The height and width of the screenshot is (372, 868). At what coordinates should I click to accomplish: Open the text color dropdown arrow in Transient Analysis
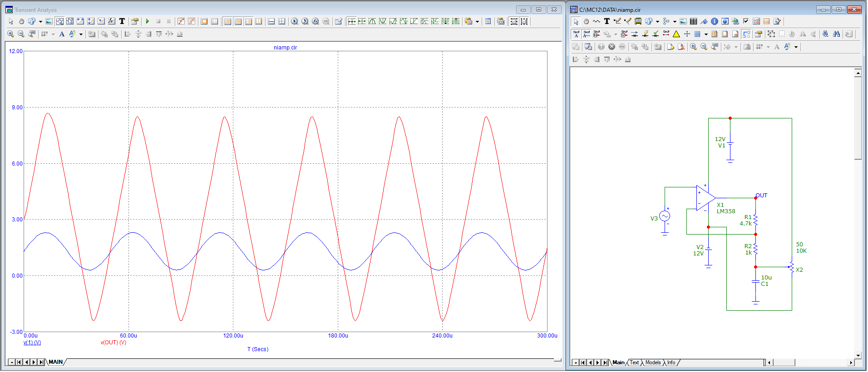tap(81, 34)
